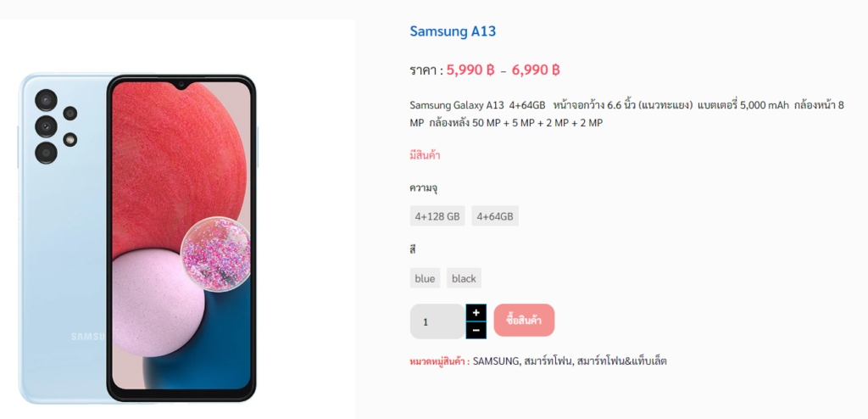Click the 5,990 ฿ minimum price

pos(470,70)
